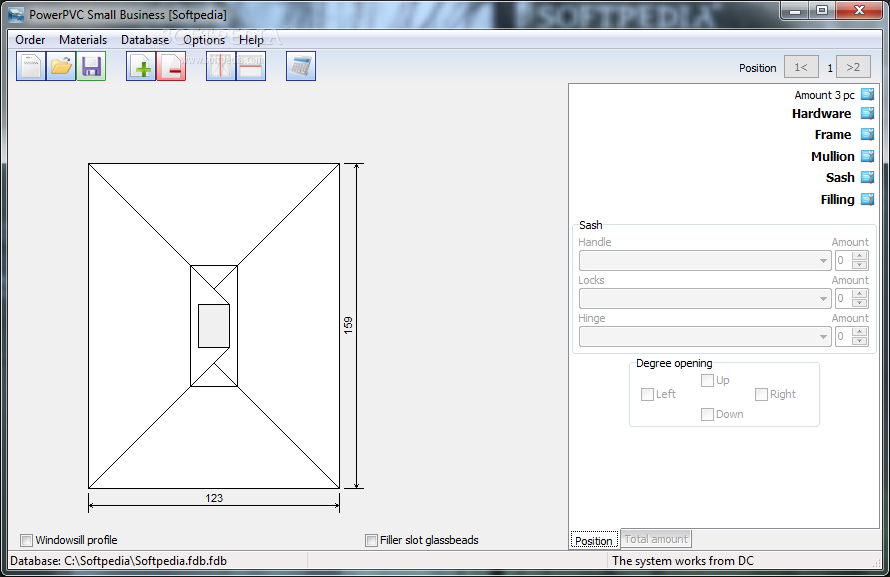Open the Options menu
Screen dimensions: 890x577
pos(204,40)
